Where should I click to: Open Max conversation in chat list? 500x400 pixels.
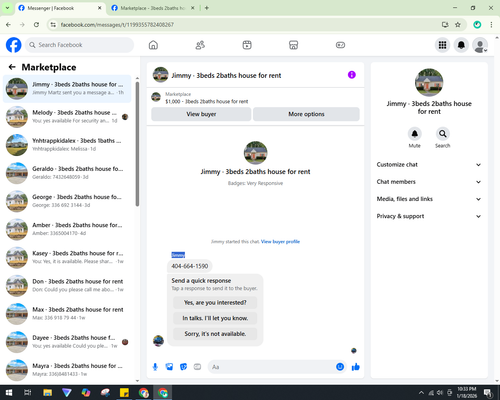coord(67,314)
